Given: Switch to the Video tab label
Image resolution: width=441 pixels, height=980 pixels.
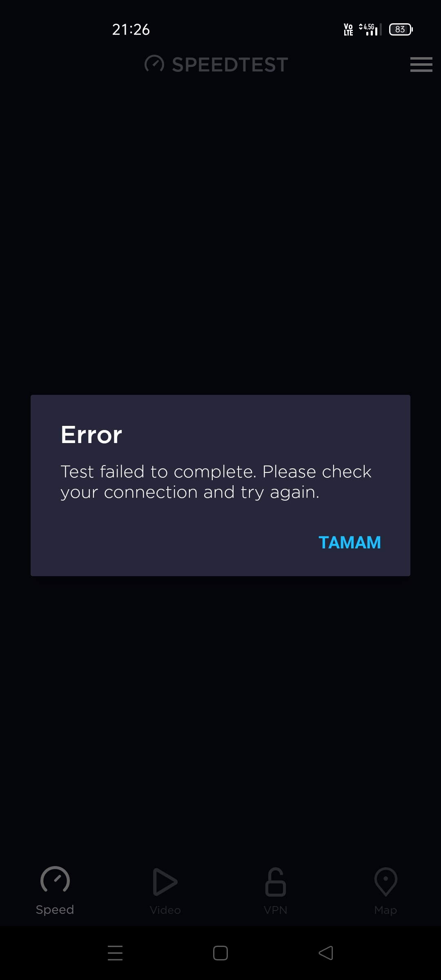Looking at the screenshot, I should point(165,910).
